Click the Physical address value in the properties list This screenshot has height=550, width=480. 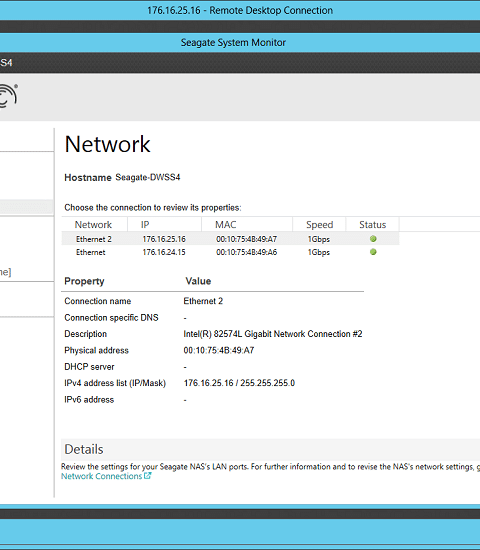(x=219, y=350)
